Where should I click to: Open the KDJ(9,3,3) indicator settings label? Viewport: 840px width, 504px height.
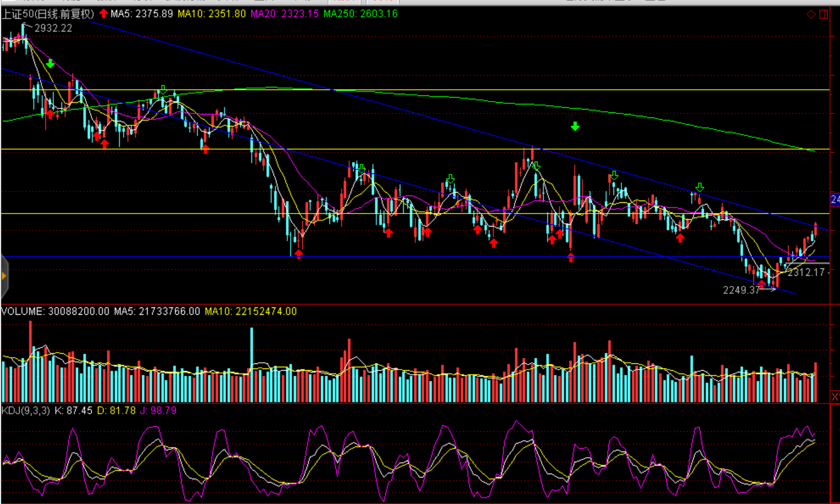coord(25,411)
